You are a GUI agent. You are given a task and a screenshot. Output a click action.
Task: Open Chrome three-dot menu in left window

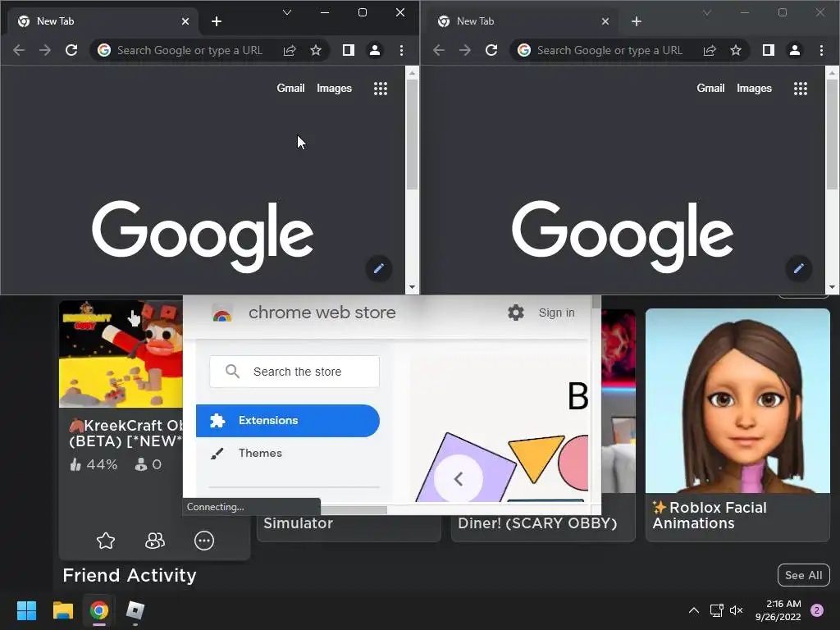point(401,50)
